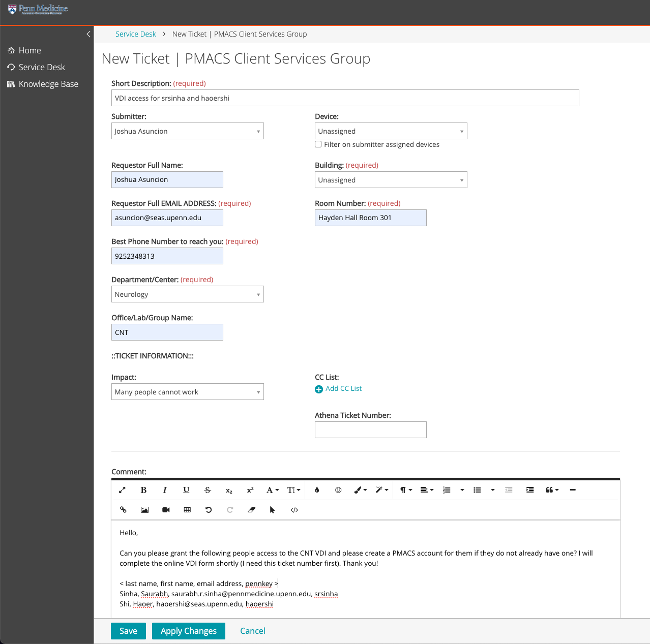Click the select-all cursor icon

coord(273,510)
